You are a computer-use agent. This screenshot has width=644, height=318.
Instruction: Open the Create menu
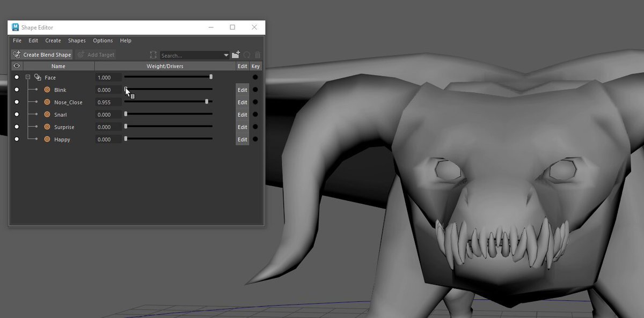pyautogui.click(x=53, y=41)
